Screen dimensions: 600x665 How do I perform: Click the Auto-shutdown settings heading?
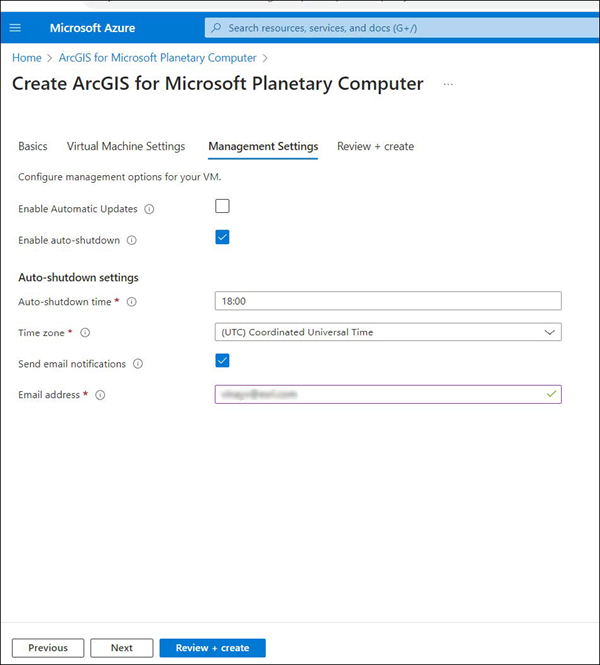click(x=78, y=277)
